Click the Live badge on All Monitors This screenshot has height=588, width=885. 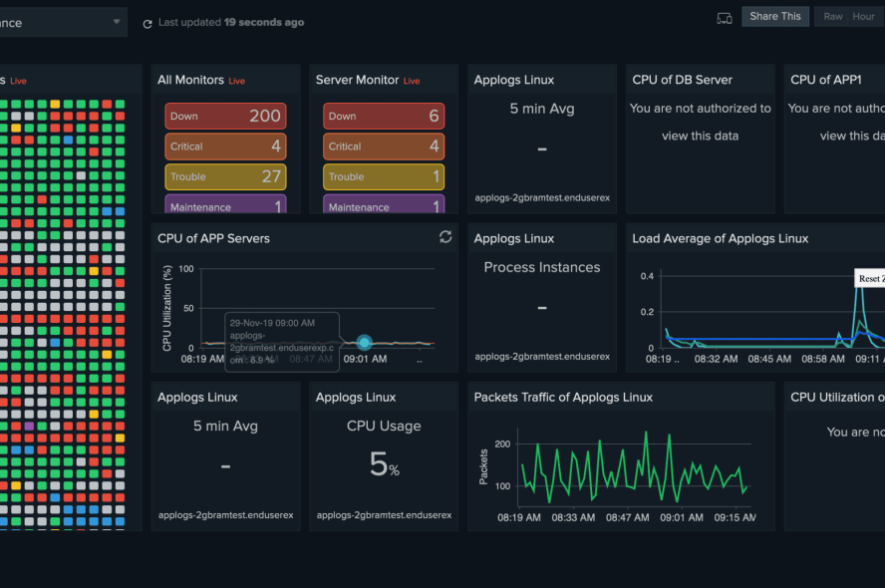(237, 80)
